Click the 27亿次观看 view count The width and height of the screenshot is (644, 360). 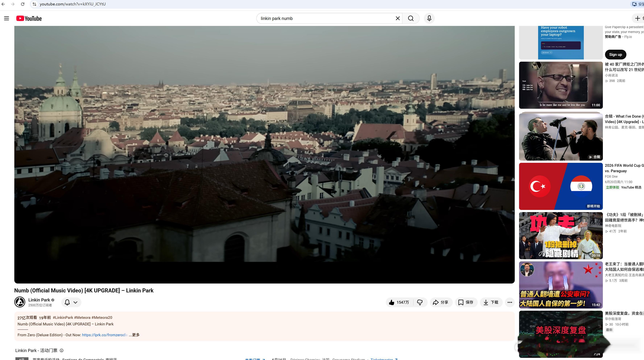(27, 318)
